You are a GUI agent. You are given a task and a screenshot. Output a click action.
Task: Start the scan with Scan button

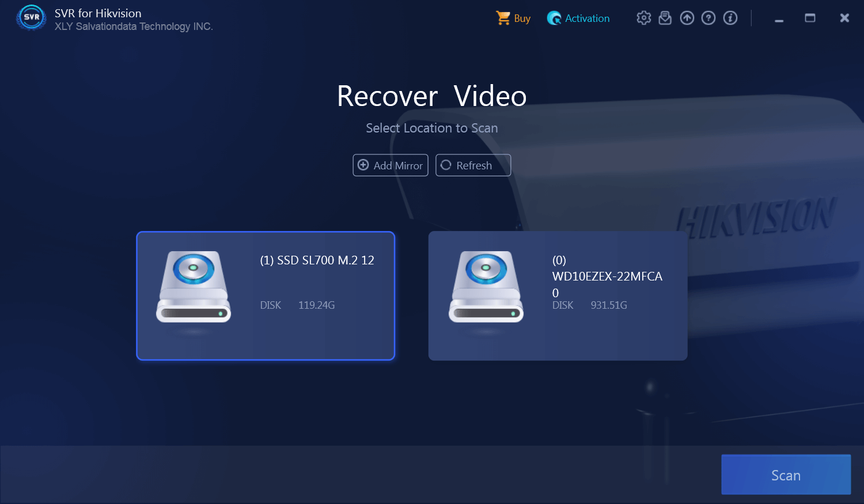coord(786,475)
